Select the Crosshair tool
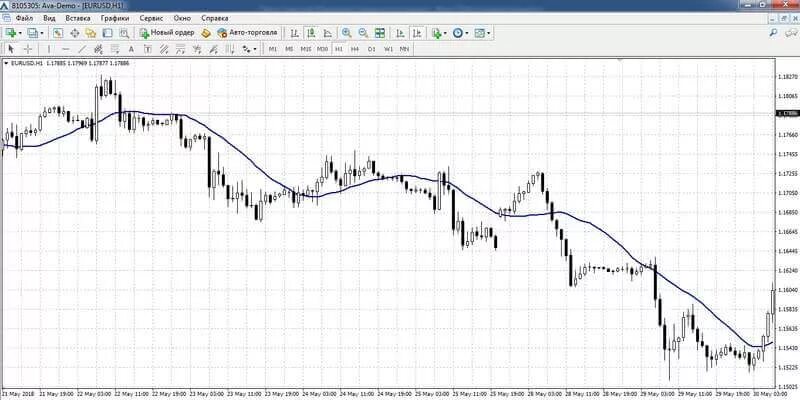The image size is (800, 400). [x=28, y=49]
